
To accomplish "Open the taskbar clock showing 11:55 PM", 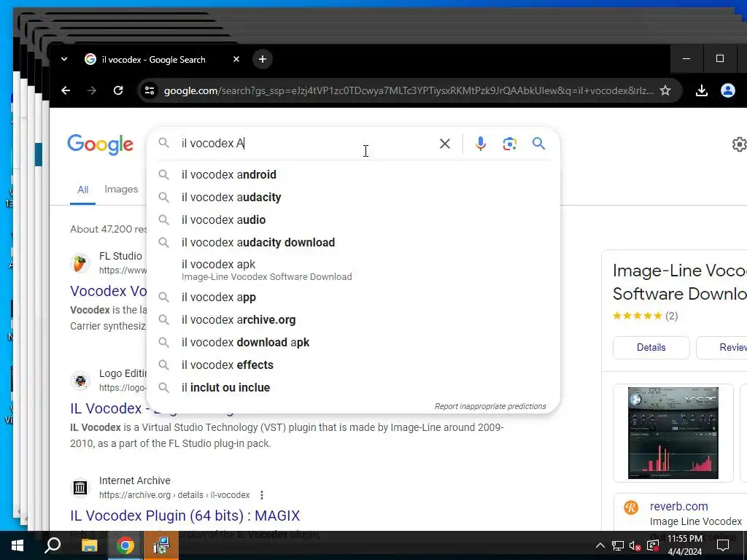I will pos(684,545).
